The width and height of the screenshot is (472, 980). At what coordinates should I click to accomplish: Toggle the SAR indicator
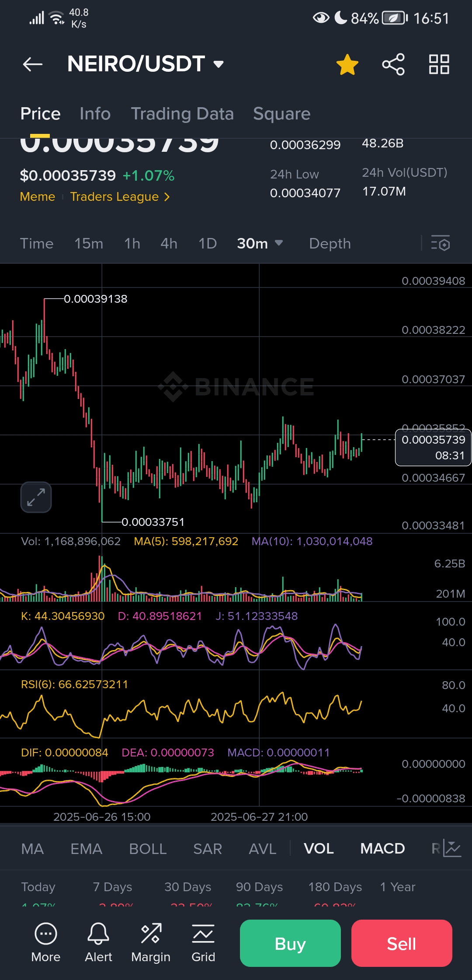click(208, 849)
